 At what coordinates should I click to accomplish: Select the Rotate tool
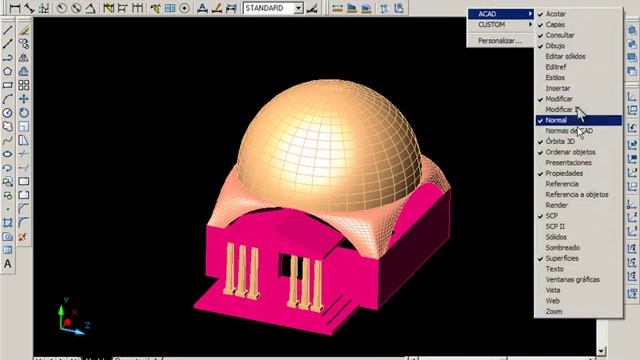coord(24,113)
